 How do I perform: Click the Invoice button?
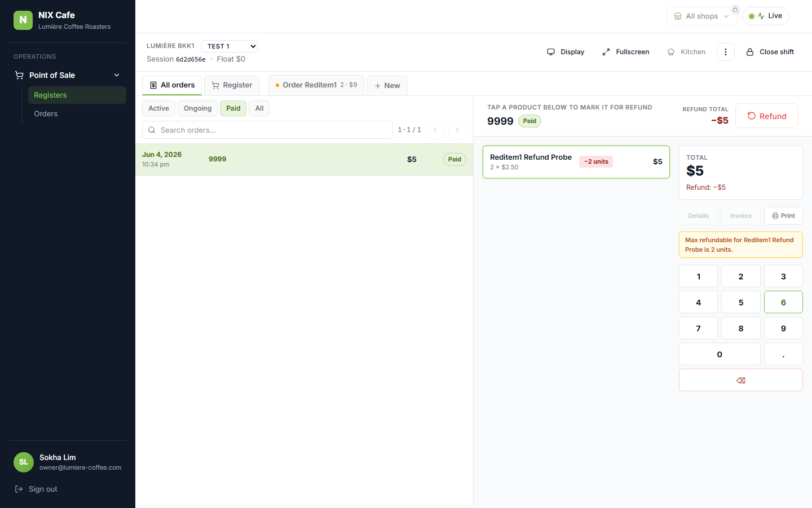click(741, 216)
